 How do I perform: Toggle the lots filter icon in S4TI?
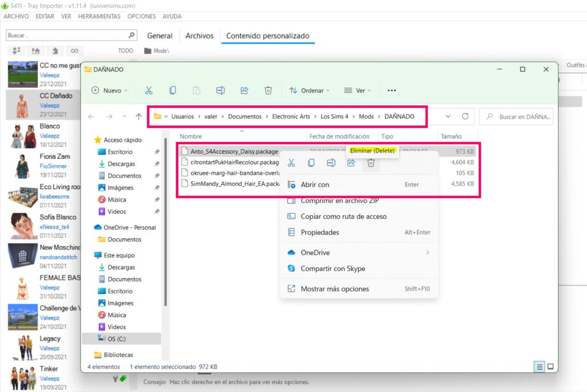click(x=36, y=50)
